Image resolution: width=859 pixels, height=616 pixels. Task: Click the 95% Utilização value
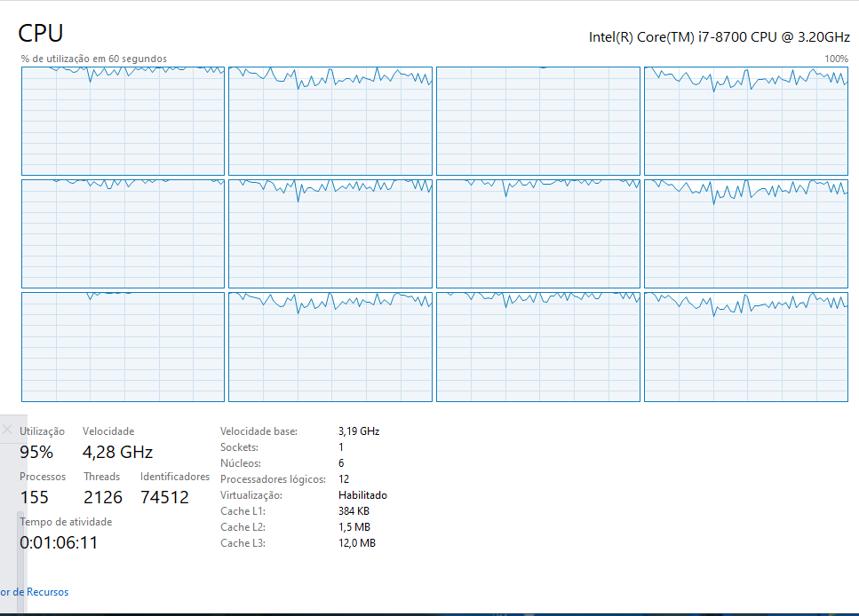(x=36, y=452)
